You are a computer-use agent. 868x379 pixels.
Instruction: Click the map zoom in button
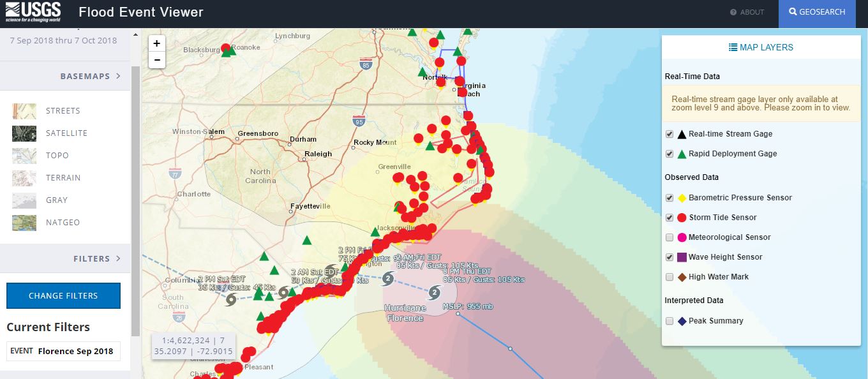[156, 43]
